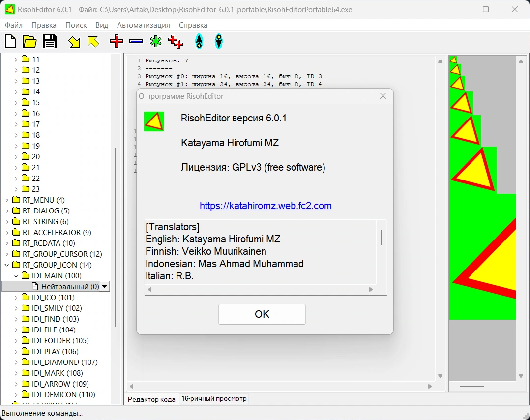The height and width of the screenshot is (420, 530).
Task: Click the cyan down arrow toolbar icon
Action: (x=219, y=42)
